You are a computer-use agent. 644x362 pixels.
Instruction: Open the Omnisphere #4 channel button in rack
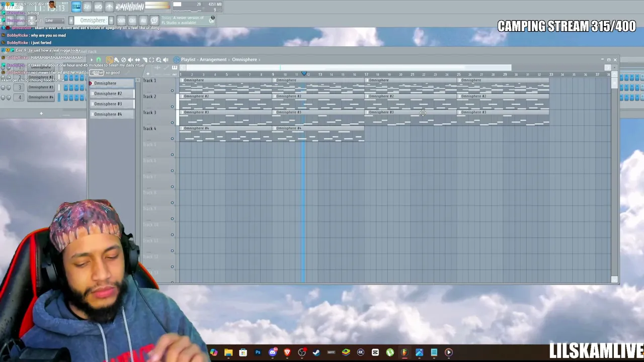[x=41, y=97]
